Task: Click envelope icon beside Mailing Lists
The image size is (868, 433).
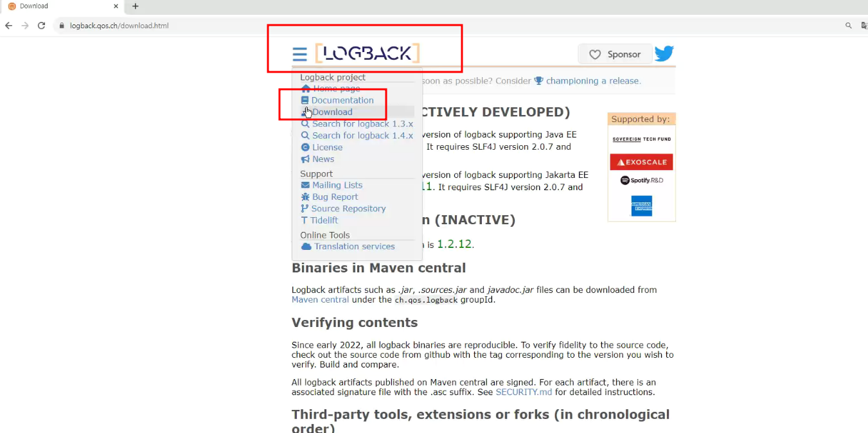Action: point(305,185)
